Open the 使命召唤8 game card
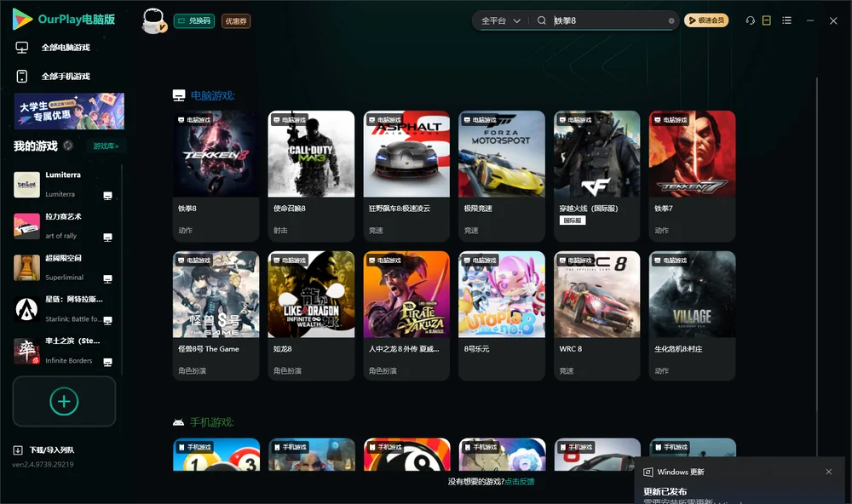This screenshot has width=852, height=504. pos(311,176)
